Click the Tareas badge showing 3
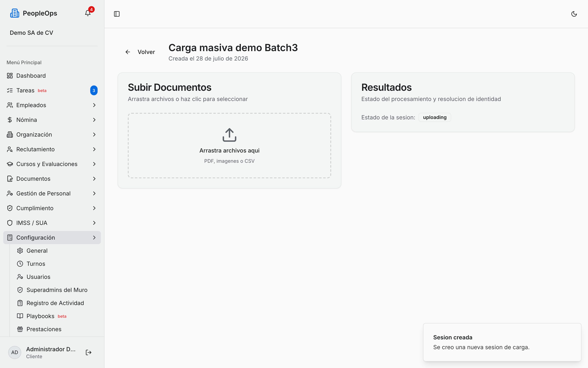 [x=94, y=90]
